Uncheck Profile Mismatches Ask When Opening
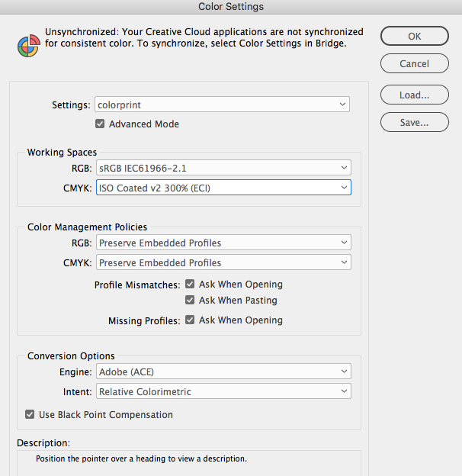Viewport: 462px width, 476px height. coord(190,284)
